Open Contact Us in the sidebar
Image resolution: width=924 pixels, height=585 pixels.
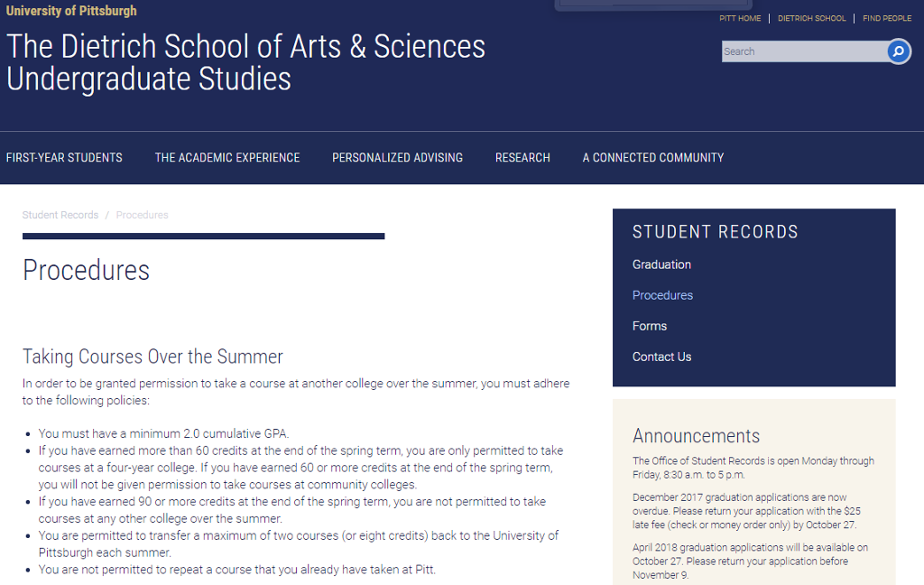click(661, 357)
